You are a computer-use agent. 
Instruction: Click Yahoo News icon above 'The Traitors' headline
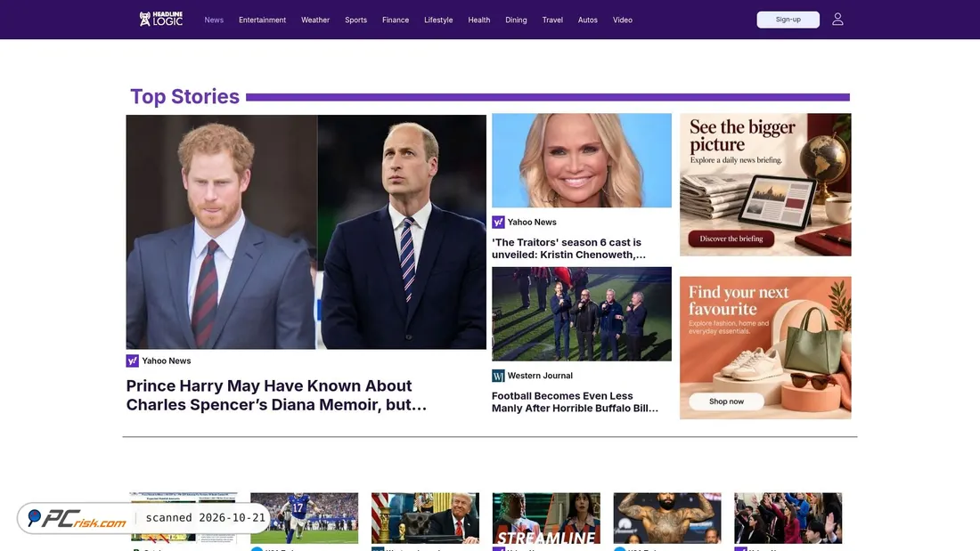(x=498, y=222)
